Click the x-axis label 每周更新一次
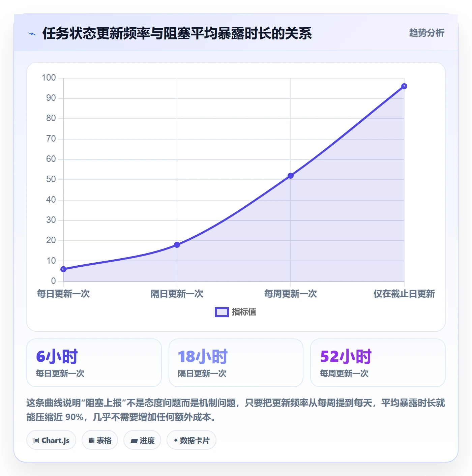This screenshot has width=472, height=476. 291,294
